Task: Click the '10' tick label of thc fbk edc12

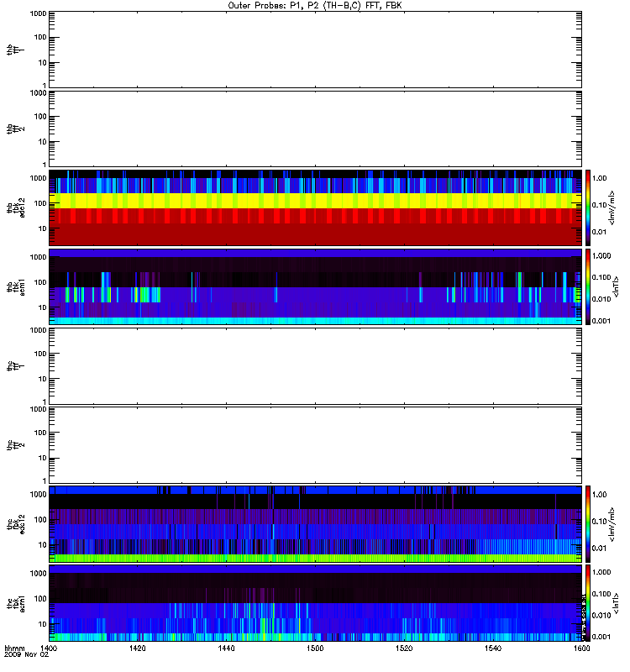Action: [x=43, y=544]
